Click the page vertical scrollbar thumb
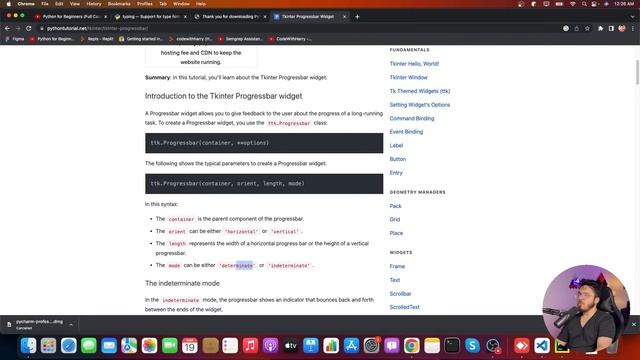The height and width of the screenshot is (360, 640). pos(637,72)
